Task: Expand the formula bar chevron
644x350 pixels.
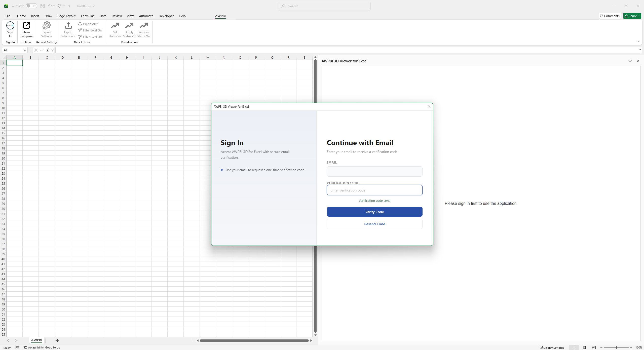Action: click(640, 50)
